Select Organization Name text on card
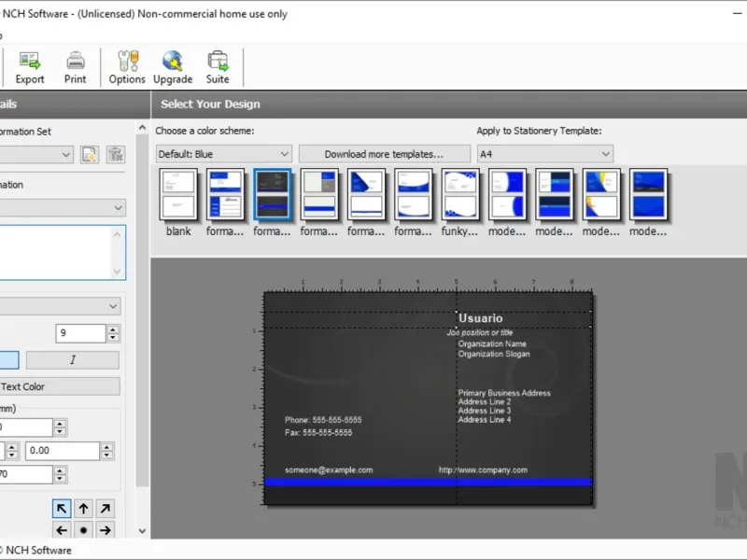The height and width of the screenshot is (560, 747). pyautogui.click(x=492, y=343)
